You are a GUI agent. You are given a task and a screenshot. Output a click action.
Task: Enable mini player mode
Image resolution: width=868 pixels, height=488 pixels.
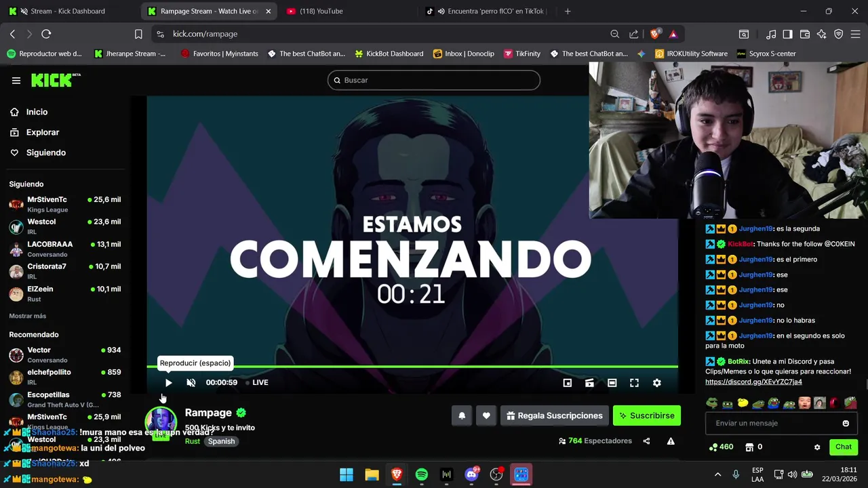568,383
